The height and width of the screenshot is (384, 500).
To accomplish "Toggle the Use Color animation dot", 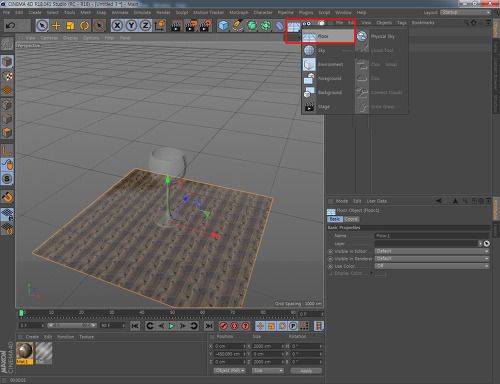I will 331,266.
